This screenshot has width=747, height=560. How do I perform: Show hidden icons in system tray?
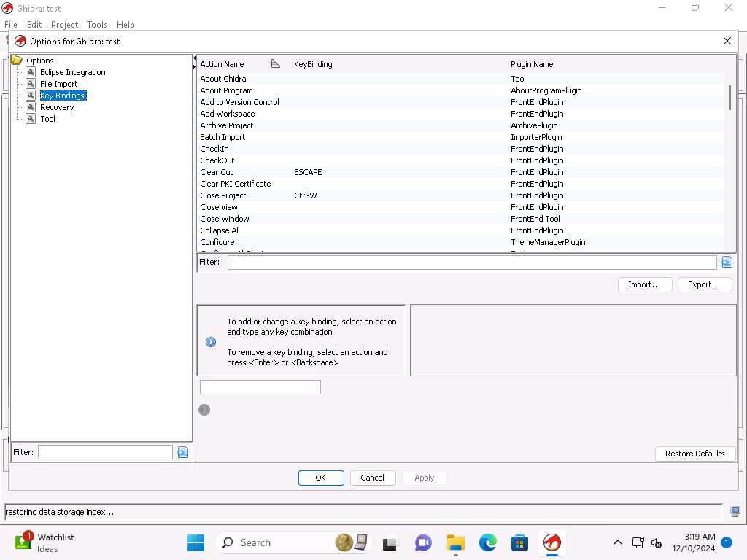(617, 542)
